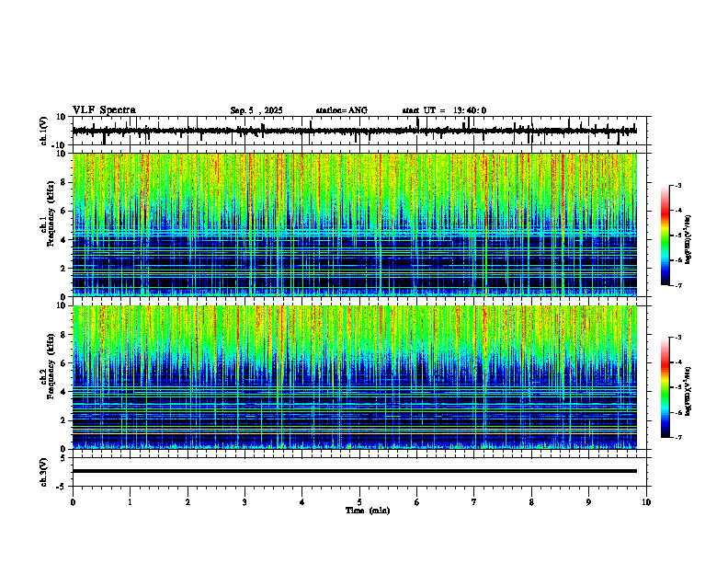The width and height of the screenshot is (728, 563).
Task: Click the "-4" label on ch.1 color bar
Action: 677,210
